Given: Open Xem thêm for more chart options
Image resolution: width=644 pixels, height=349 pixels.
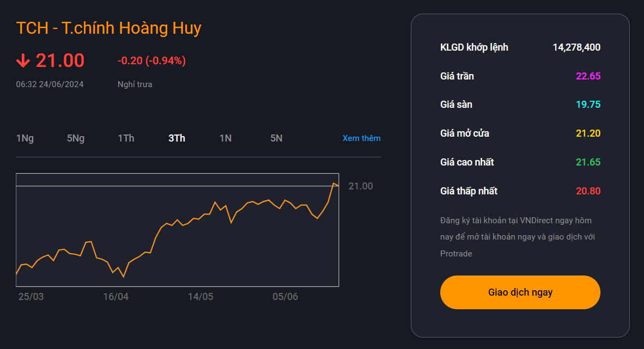Looking at the screenshot, I should pyautogui.click(x=361, y=138).
